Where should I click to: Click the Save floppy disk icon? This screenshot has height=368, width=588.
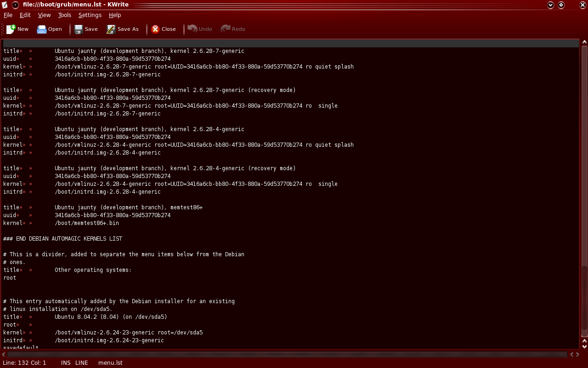pos(79,29)
